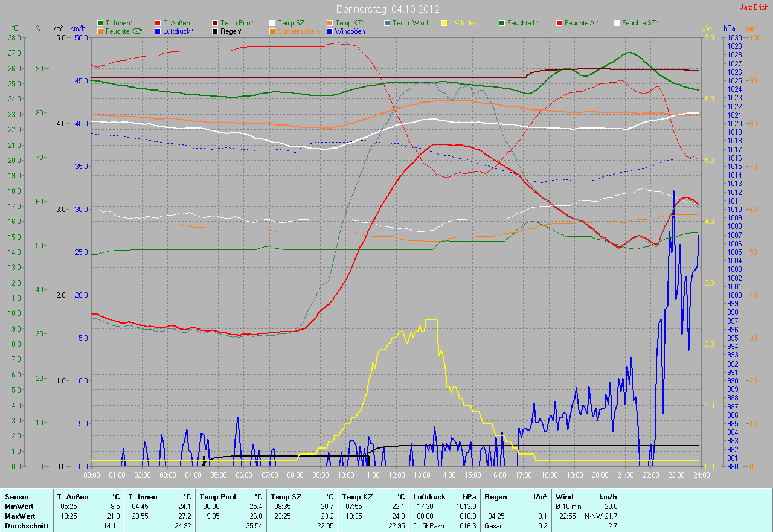Click the 'hPa' pressure axis unit header

tap(731, 28)
